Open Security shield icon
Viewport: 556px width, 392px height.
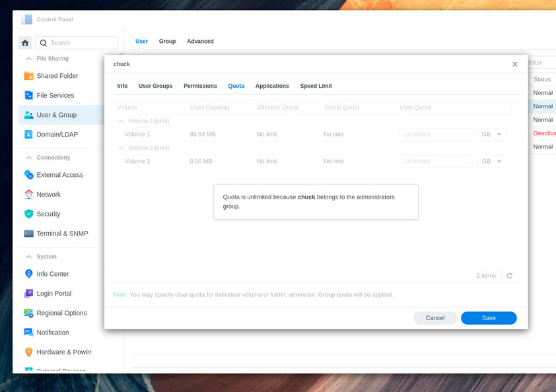click(28, 214)
